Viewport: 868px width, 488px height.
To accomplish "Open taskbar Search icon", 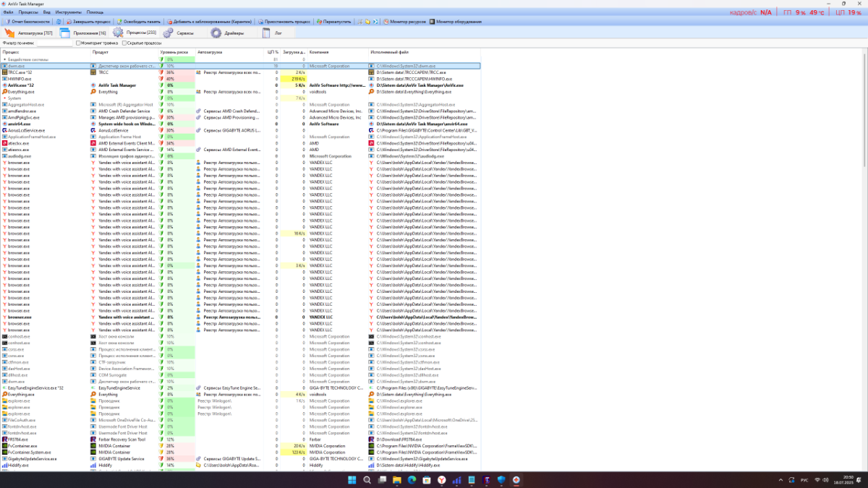I will pos(367,479).
